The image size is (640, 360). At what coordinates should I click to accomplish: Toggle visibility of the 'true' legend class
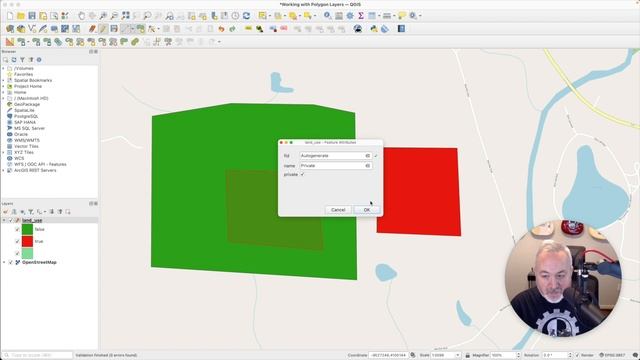tap(17, 241)
